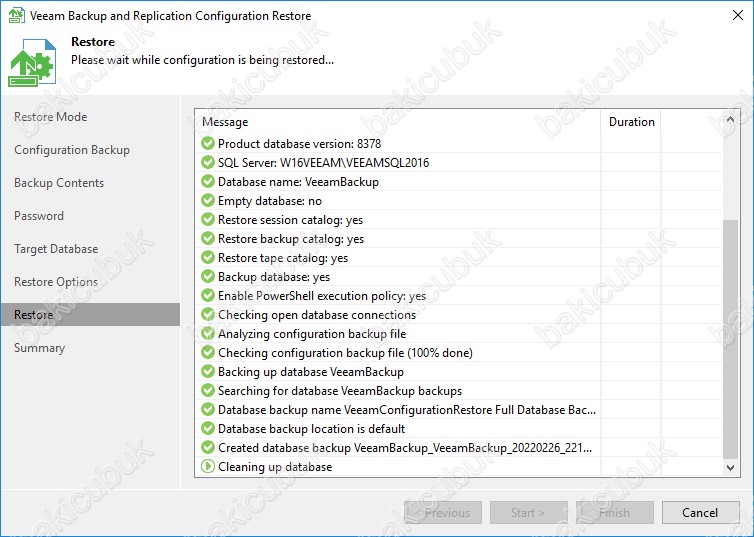Select 'Restore session catalog: yes' text

point(290,220)
